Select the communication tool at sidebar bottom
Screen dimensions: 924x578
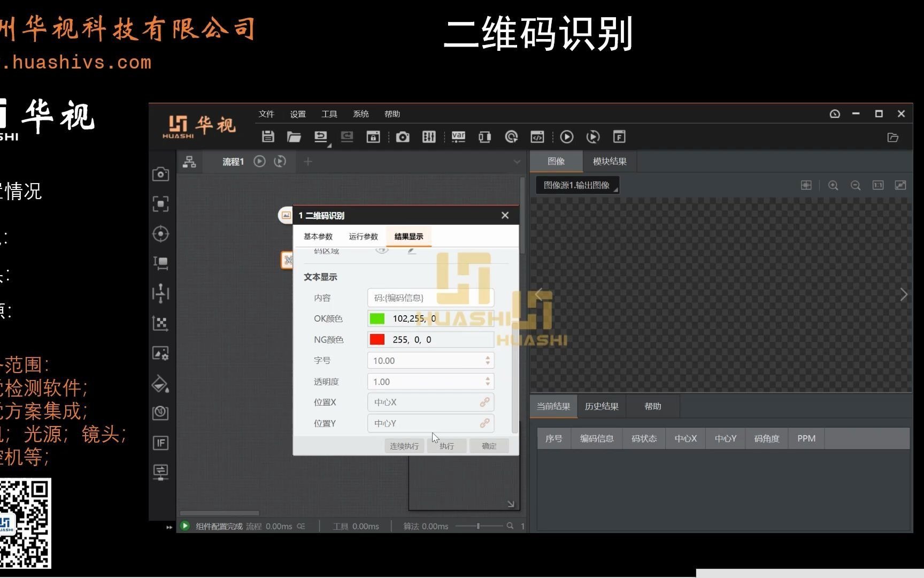[160, 472]
